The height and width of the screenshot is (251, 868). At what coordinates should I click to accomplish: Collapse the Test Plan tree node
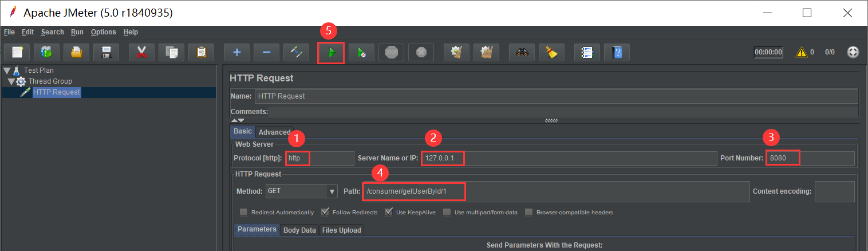[7, 70]
